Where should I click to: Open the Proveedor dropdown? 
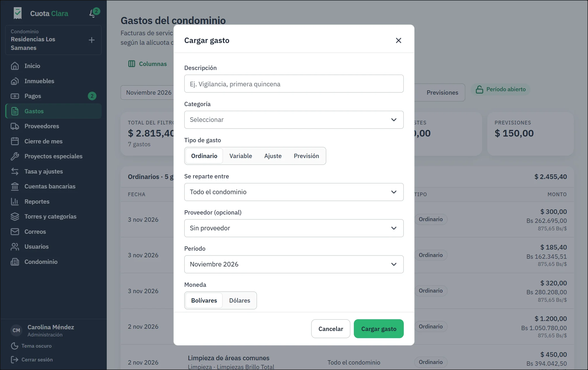pyautogui.click(x=294, y=228)
